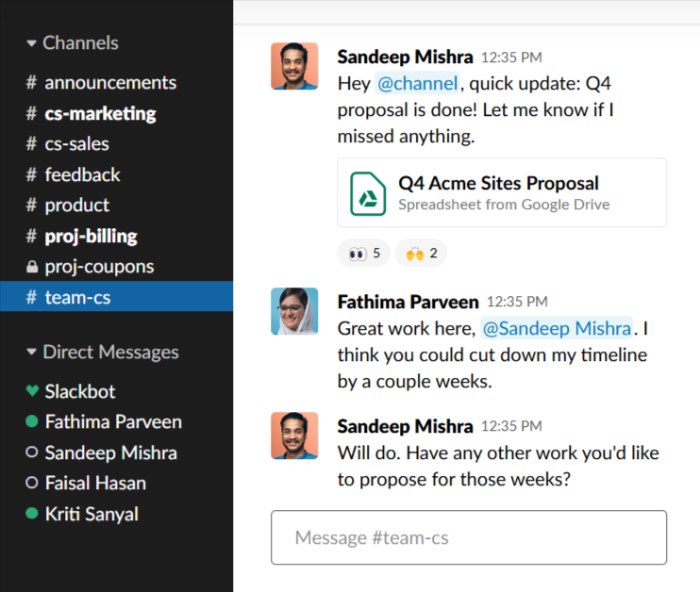Viewport: 700px width, 592px height.
Task: Collapse the Direct Messages section arrow
Action: click(32, 353)
